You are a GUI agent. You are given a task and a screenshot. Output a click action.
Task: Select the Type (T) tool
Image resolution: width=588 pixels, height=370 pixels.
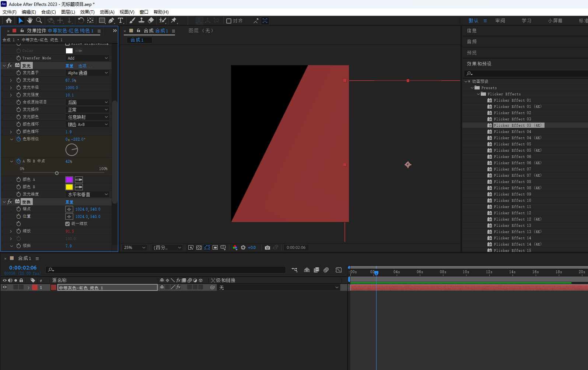point(120,21)
